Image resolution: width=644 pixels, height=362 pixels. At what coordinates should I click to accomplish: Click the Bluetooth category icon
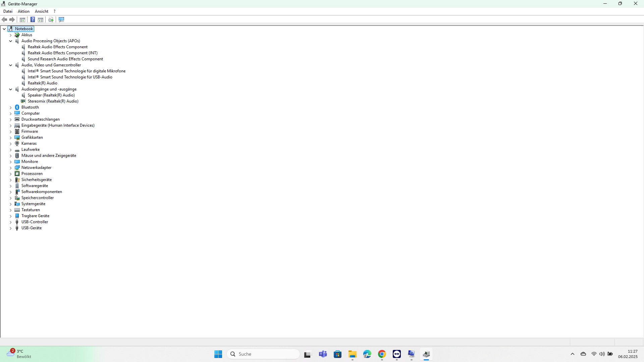click(17, 107)
